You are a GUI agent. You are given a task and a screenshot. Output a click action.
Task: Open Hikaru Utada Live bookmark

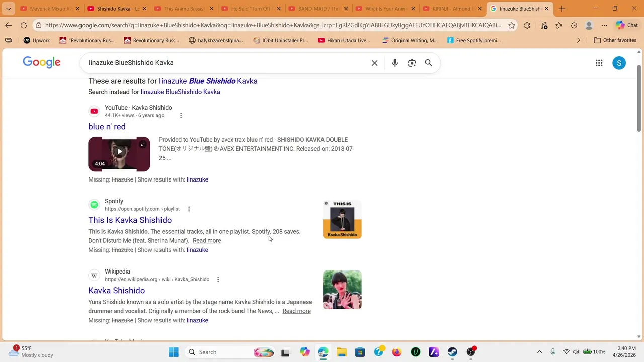pos(344,40)
